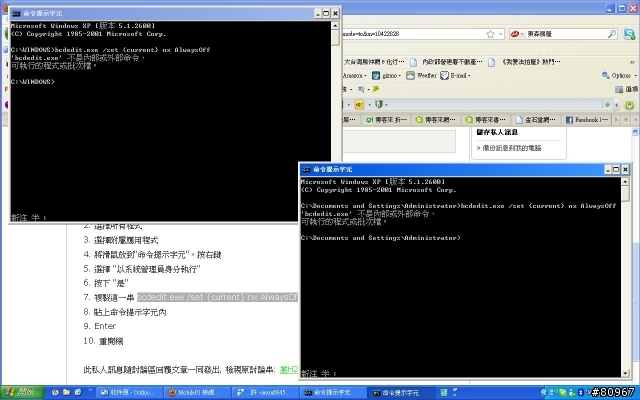Click the 選項 icon on the toolbar's right
This screenshot has width=640, height=400.
click(x=619, y=89)
